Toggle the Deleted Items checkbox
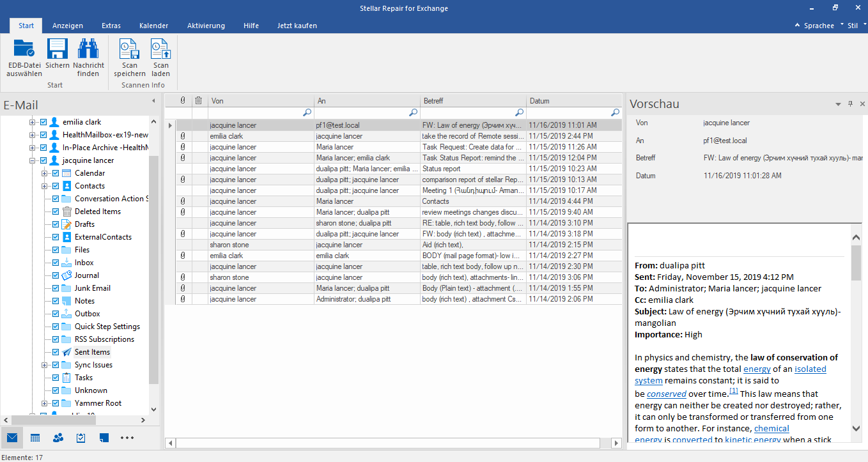The image size is (868, 462). pos(56,212)
